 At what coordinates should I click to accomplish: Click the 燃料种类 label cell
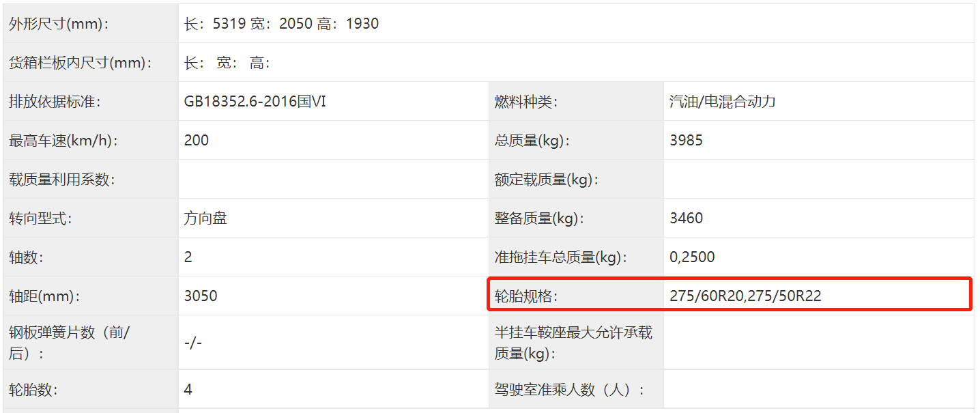point(526,102)
